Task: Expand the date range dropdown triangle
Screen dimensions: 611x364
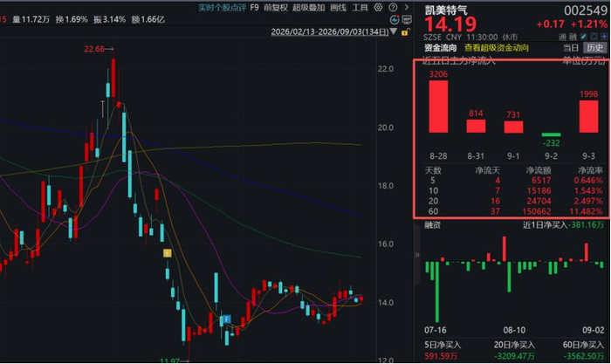Action: pyautogui.click(x=394, y=31)
